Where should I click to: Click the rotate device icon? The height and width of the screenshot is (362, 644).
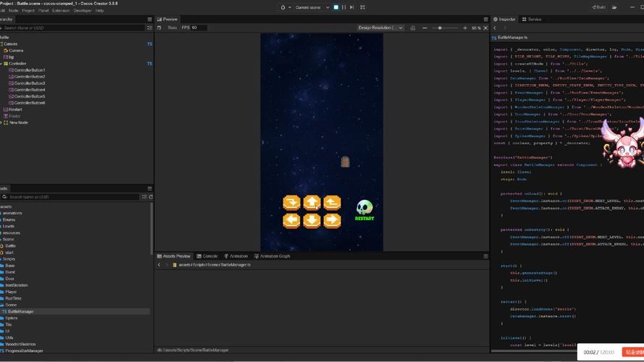click(413, 28)
